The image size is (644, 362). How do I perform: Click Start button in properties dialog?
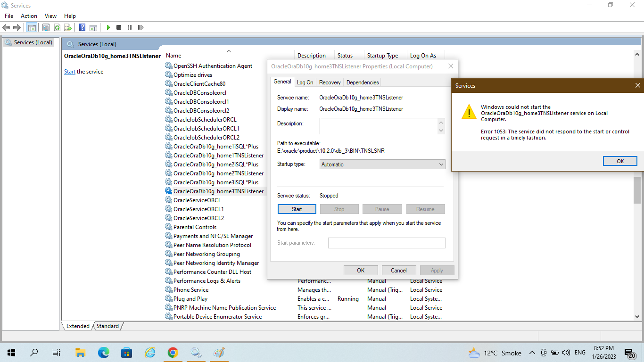(297, 209)
